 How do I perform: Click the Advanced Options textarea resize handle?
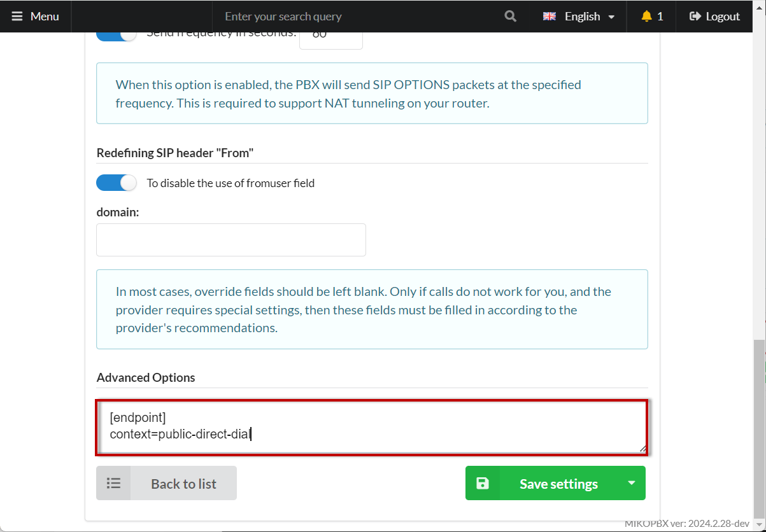coord(642,449)
